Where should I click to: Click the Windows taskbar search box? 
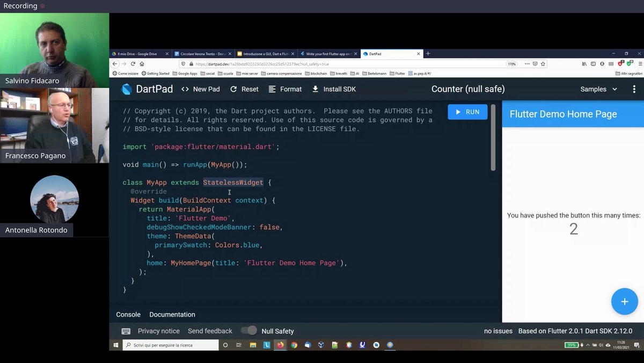coord(171,345)
